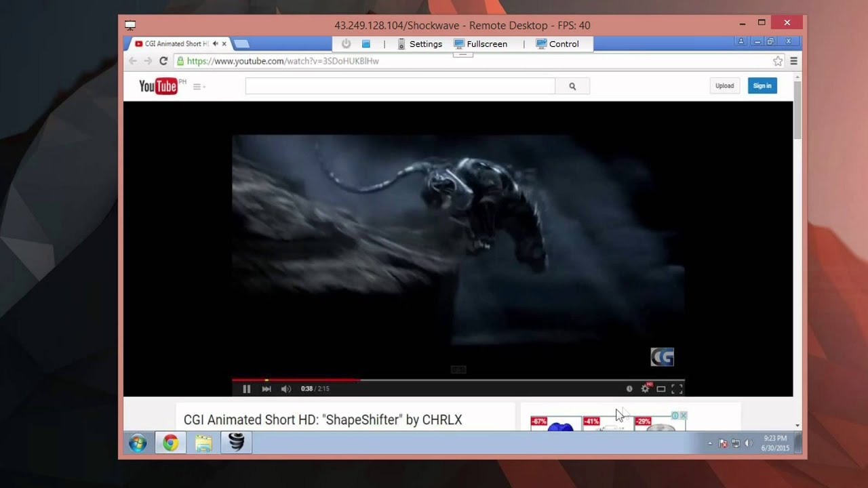Open File Explorer on remote taskbar

203,443
